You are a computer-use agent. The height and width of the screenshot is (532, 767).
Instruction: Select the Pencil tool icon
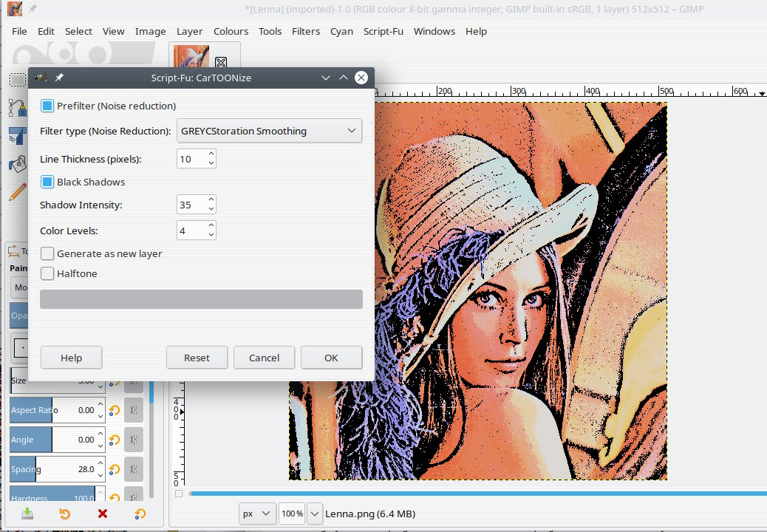[18, 192]
